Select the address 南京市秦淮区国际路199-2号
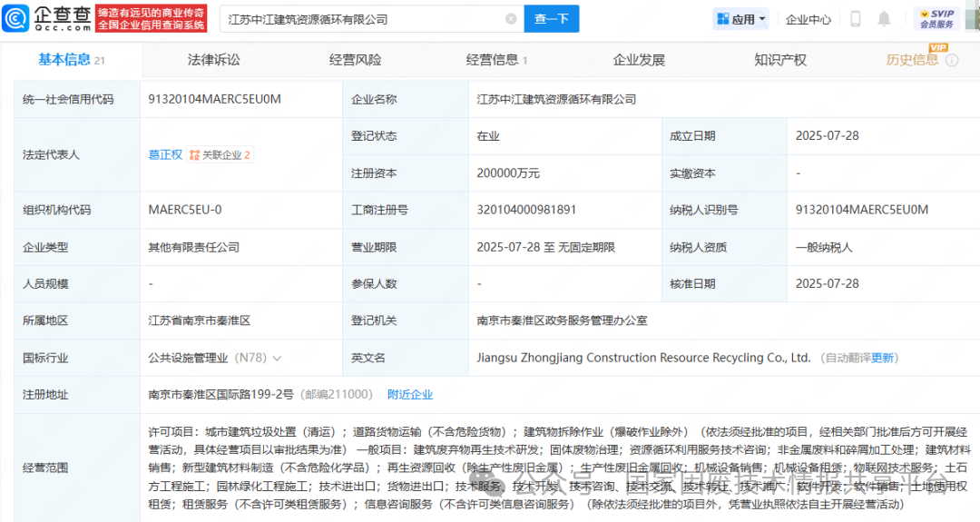 coord(220,395)
